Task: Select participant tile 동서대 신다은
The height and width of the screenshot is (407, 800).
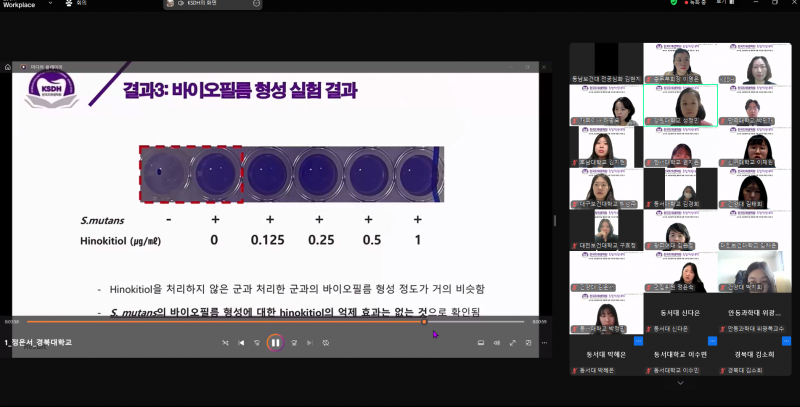Action: coord(680,314)
